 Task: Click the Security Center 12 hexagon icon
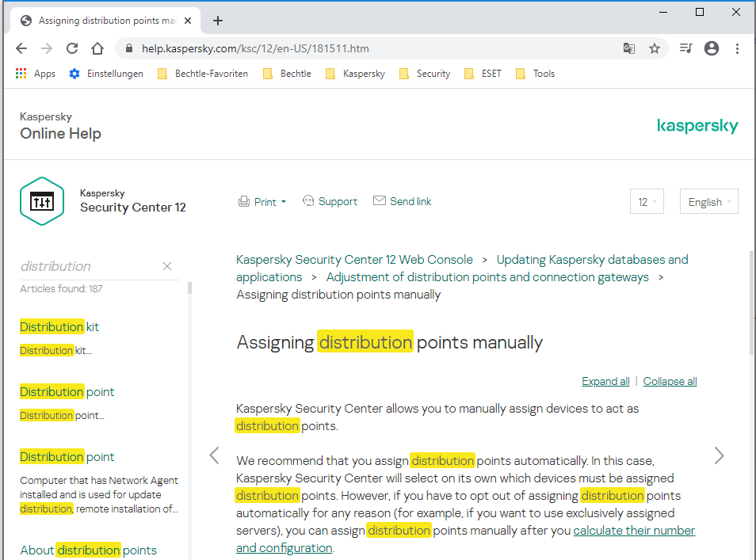click(x=42, y=201)
